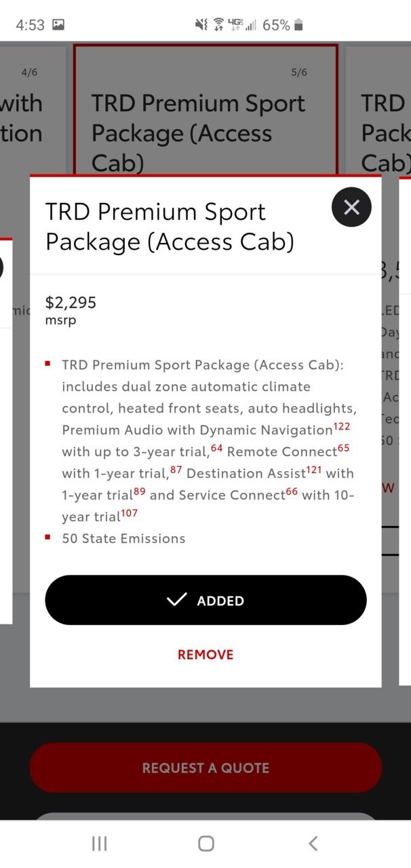Tap the Android home button icon

point(206,844)
